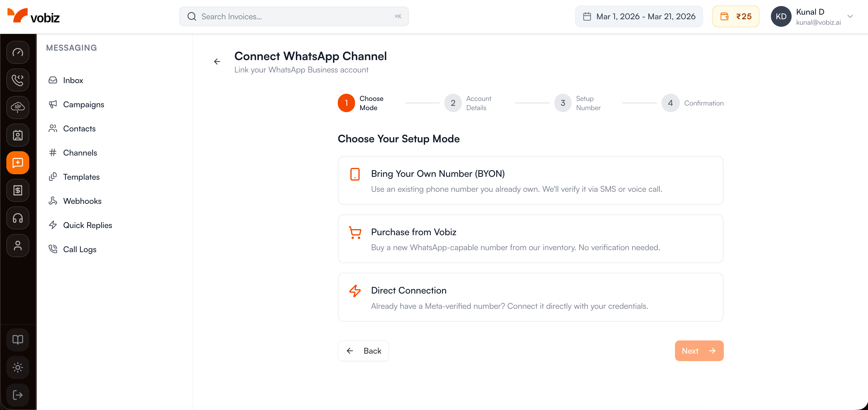Click the headphones support icon
Image resolution: width=868 pixels, height=410 pixels.
pos(18,218)
